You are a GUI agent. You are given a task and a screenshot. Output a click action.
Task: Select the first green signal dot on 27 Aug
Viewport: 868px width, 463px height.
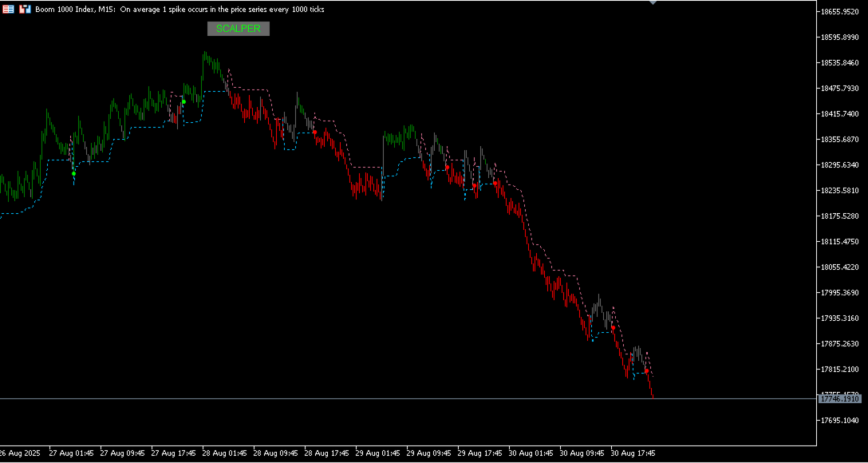[x=73, y=173]
